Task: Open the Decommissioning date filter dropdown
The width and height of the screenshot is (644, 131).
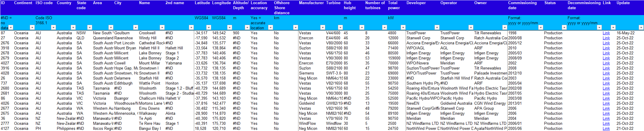Action: 599,28
